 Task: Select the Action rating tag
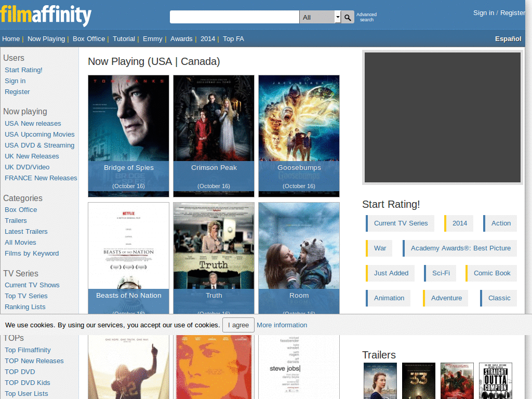pos(500,223)
